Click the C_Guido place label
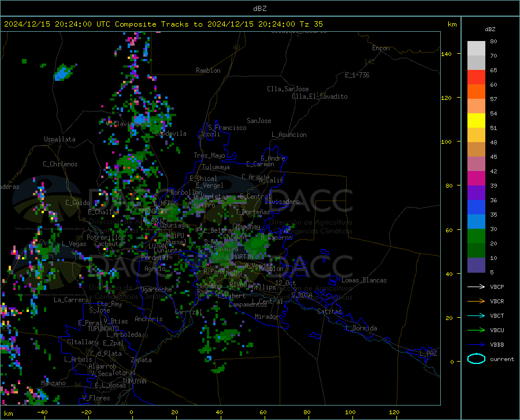 77,203
